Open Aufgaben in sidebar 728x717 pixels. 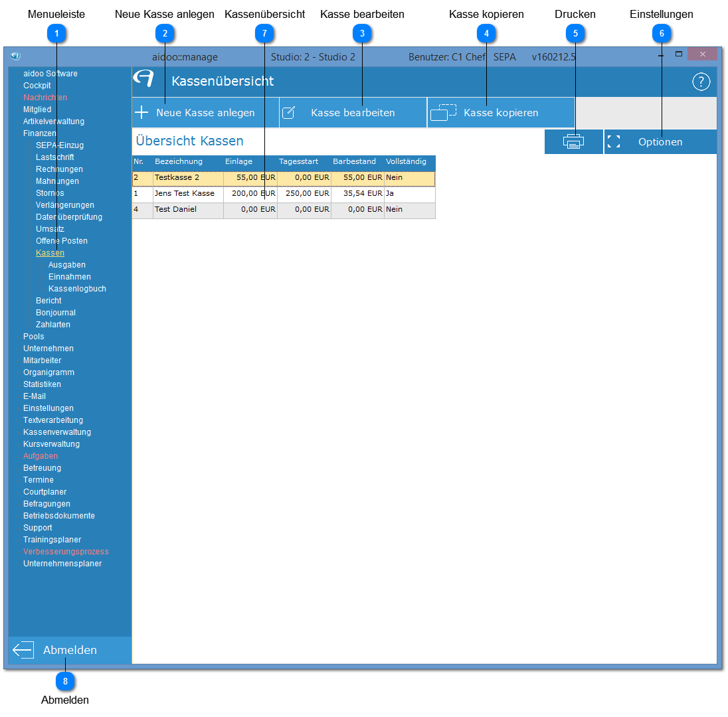pos(41,456)
